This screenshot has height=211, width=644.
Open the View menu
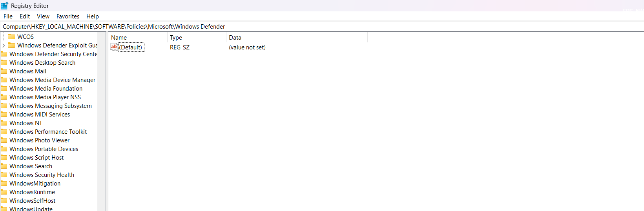tap(43, 16)
